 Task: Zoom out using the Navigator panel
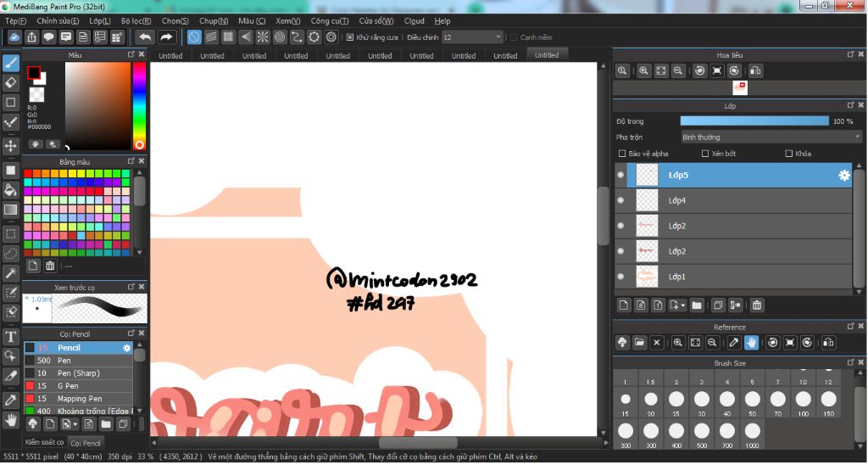677,71
